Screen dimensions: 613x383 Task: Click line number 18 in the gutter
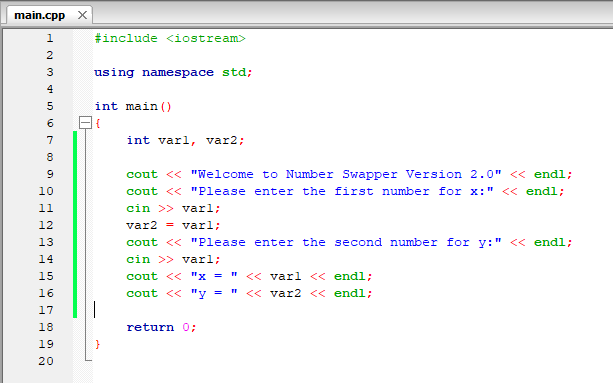pos(46,327)
